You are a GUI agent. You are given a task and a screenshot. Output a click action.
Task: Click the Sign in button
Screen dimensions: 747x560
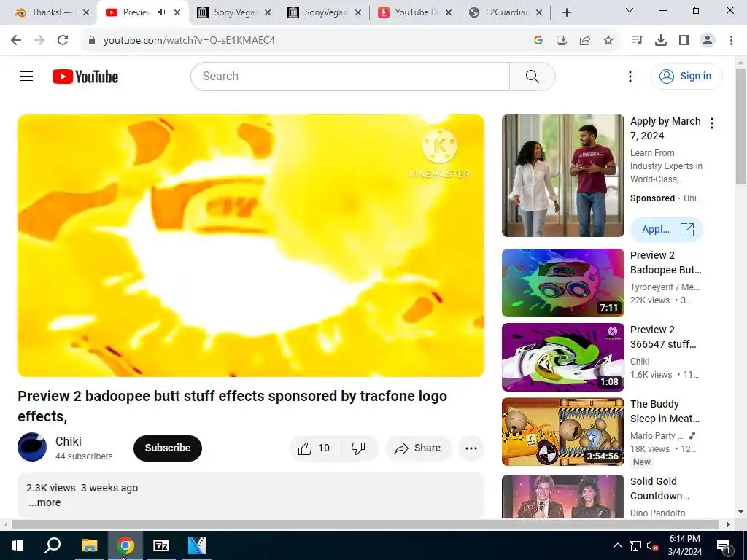point(686,76)
